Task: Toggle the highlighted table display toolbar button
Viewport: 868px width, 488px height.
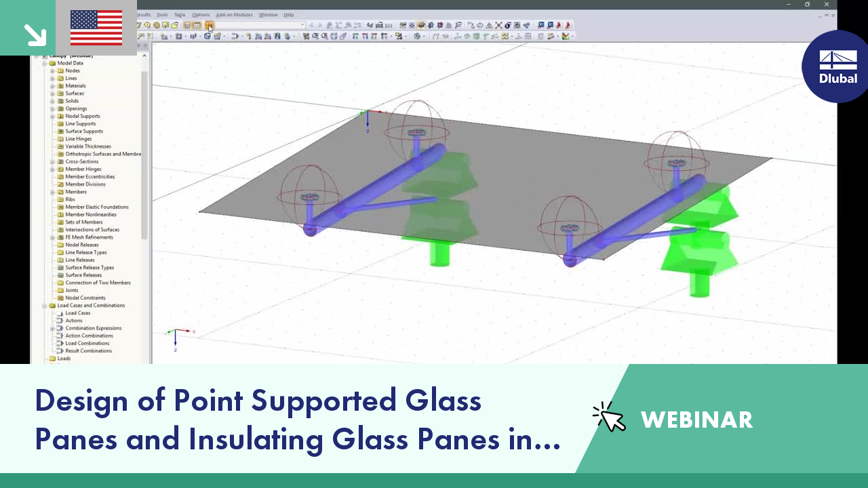Action: [x=187, y=26]
